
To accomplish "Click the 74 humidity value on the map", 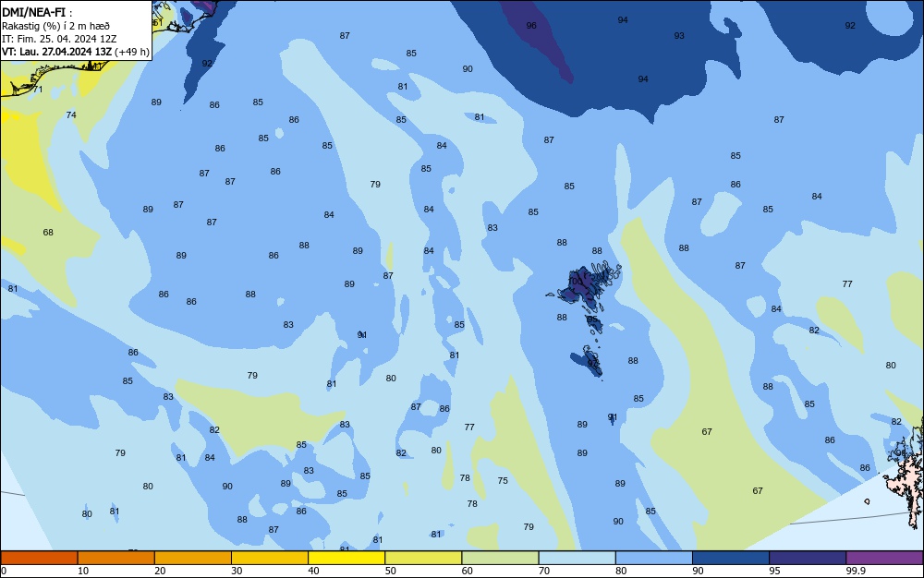I will coord(71,115).
